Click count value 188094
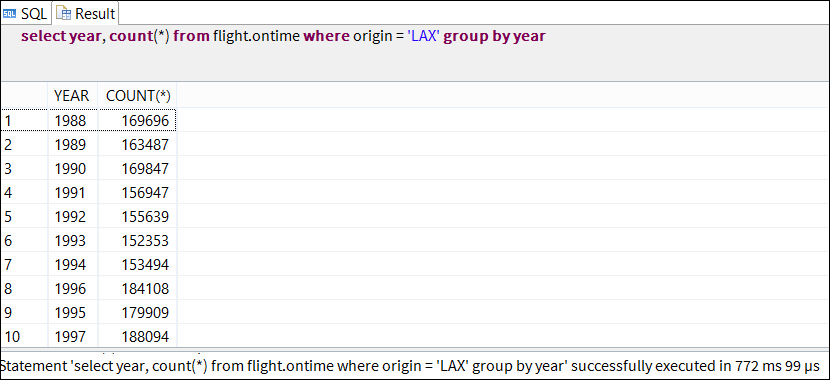This screenshot has height=380, width=830. 138,336
